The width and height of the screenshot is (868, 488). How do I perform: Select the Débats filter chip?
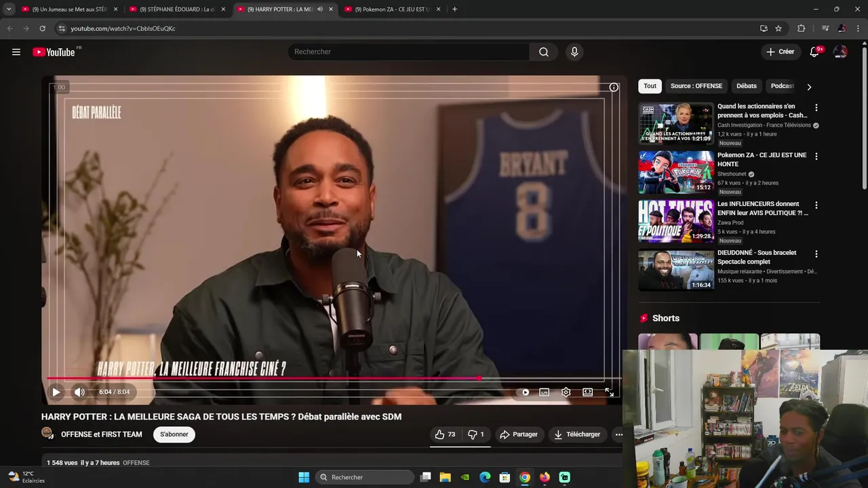pos(747,86)
